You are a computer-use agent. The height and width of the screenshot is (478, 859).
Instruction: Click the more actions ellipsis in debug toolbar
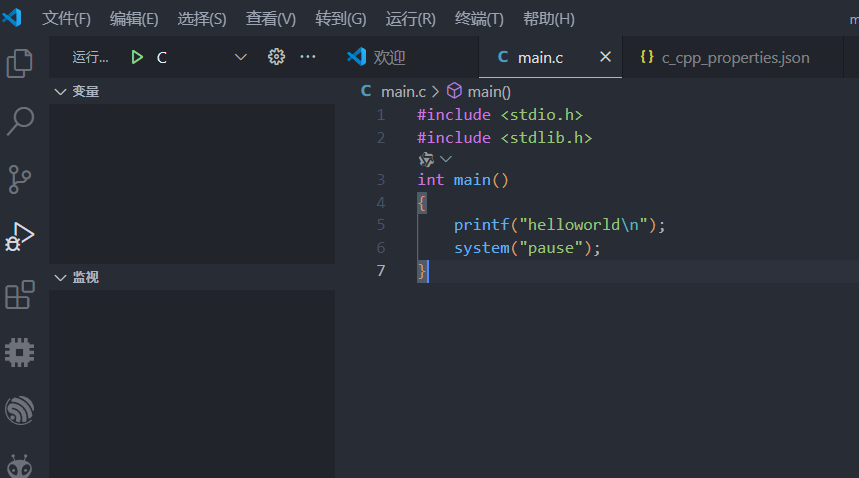(308, 57)
